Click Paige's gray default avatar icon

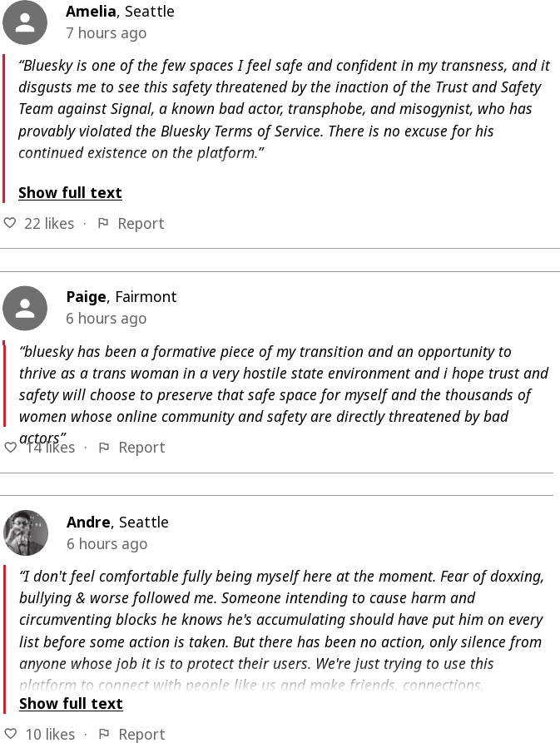25,308
